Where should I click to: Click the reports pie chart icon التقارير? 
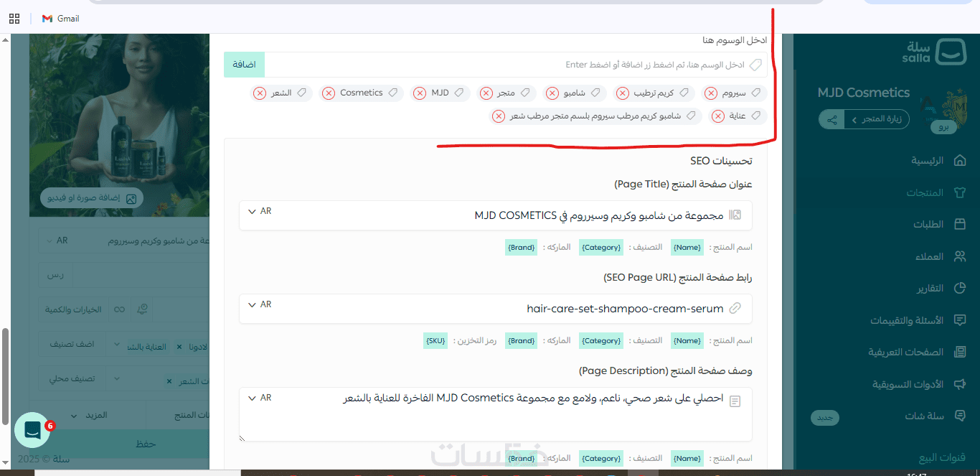[x=960, y=289]
